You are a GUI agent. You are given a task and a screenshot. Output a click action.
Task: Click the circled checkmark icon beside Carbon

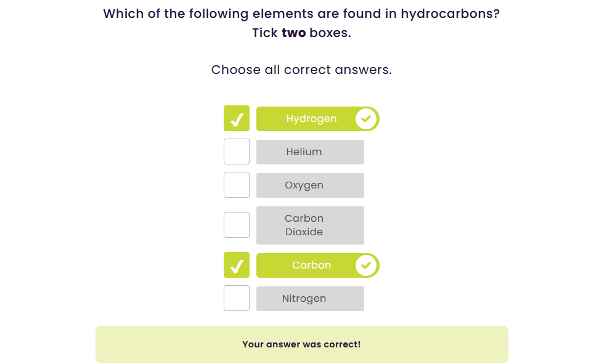[x=366, y=265]
